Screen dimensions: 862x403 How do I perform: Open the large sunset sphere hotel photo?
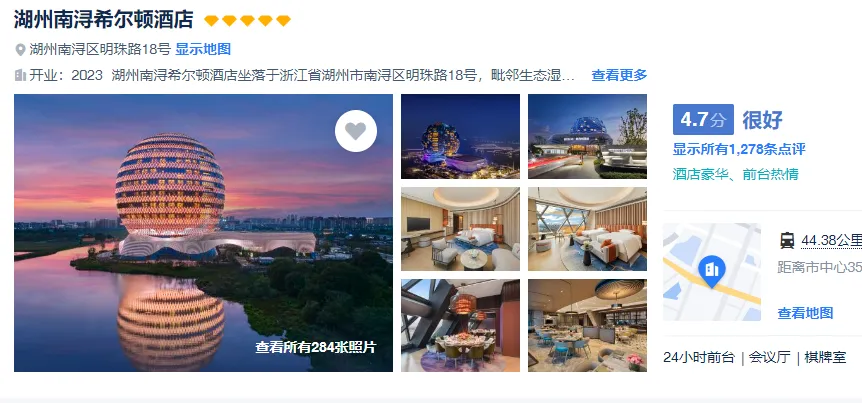203,233
